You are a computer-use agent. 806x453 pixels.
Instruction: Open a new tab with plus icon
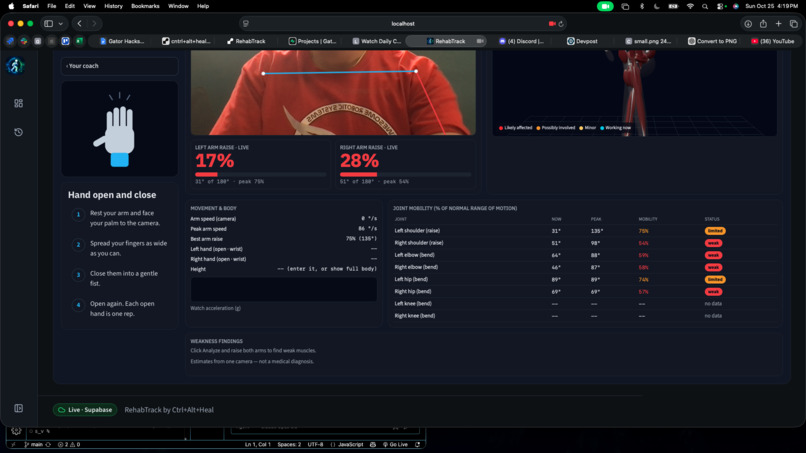(x=779, y=24)
